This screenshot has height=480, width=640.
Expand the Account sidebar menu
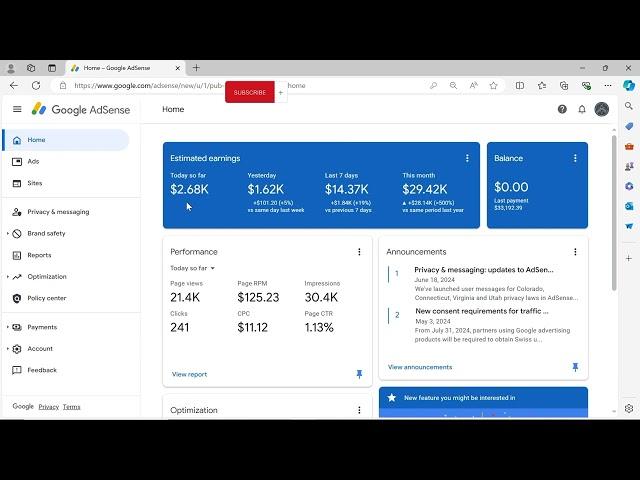click(8, 349)
